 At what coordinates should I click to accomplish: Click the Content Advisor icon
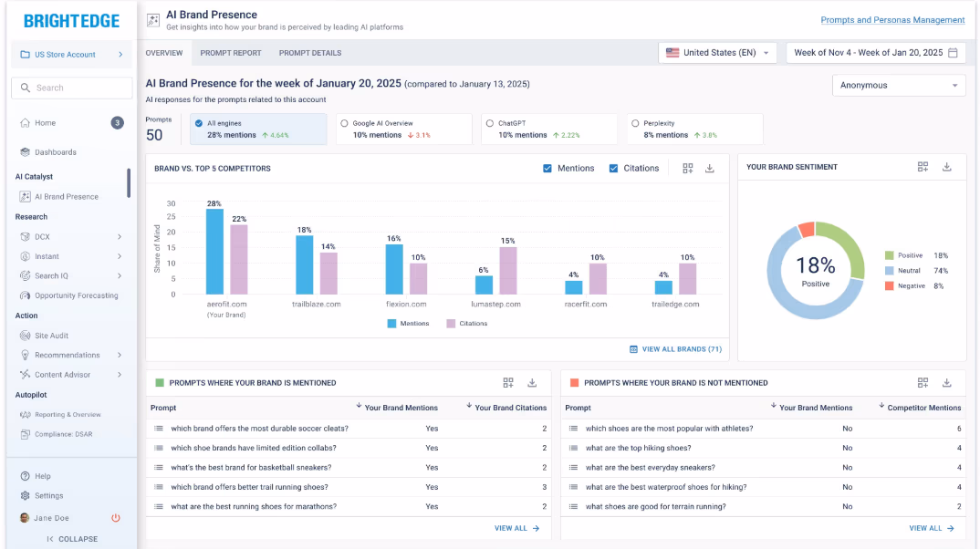[25, 375]
